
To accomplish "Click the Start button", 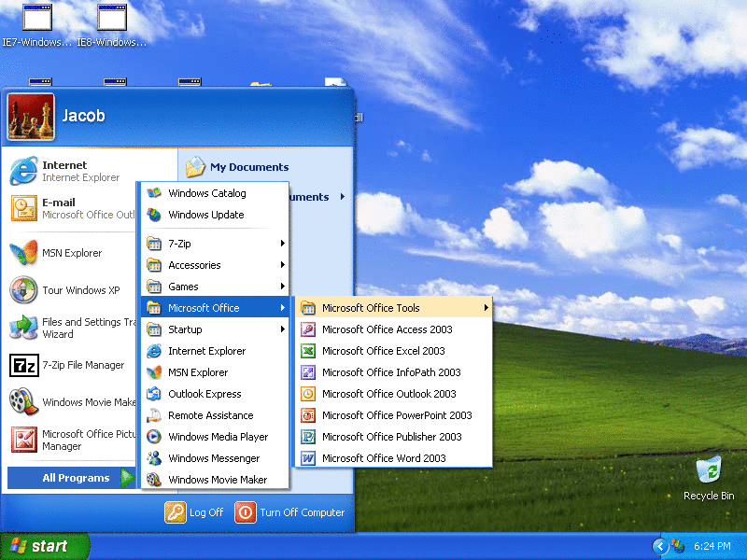I will (x=45, y=546).
